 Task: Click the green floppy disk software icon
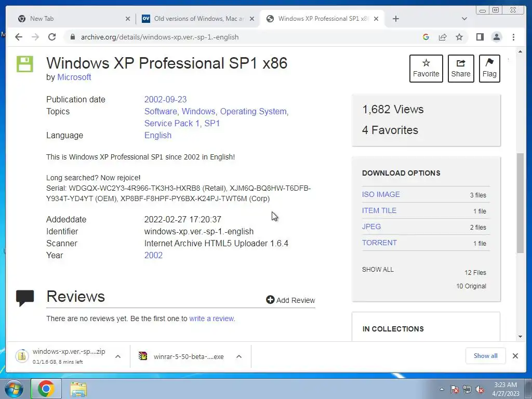coord(25,64)
